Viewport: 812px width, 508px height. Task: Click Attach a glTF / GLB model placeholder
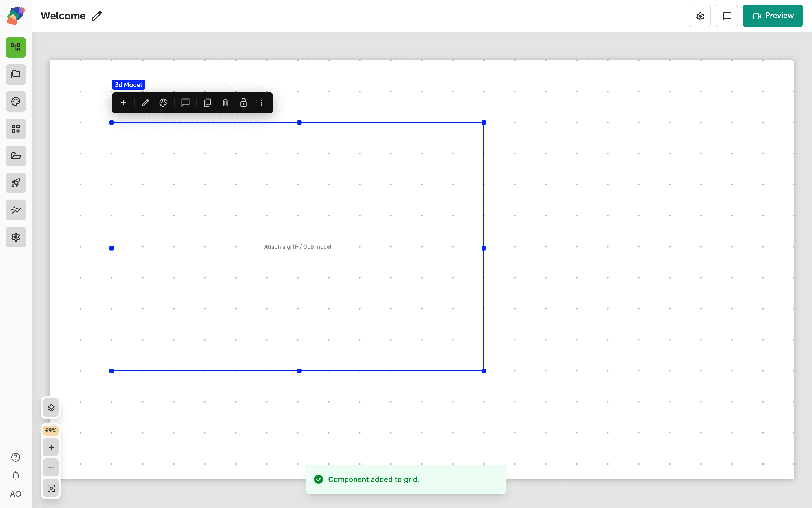click(298, 247)
